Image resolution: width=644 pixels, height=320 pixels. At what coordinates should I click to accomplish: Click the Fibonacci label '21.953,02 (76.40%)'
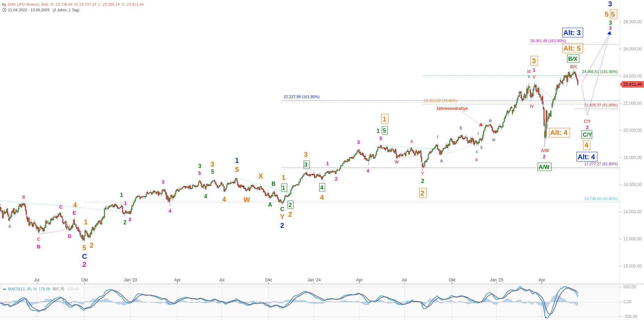tap(441, 101)
